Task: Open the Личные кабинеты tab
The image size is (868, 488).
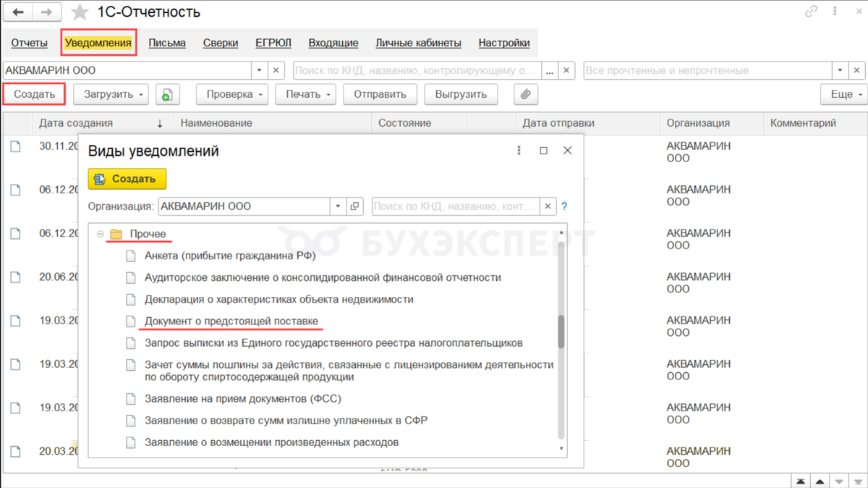Action: click(x=419, y=43)
